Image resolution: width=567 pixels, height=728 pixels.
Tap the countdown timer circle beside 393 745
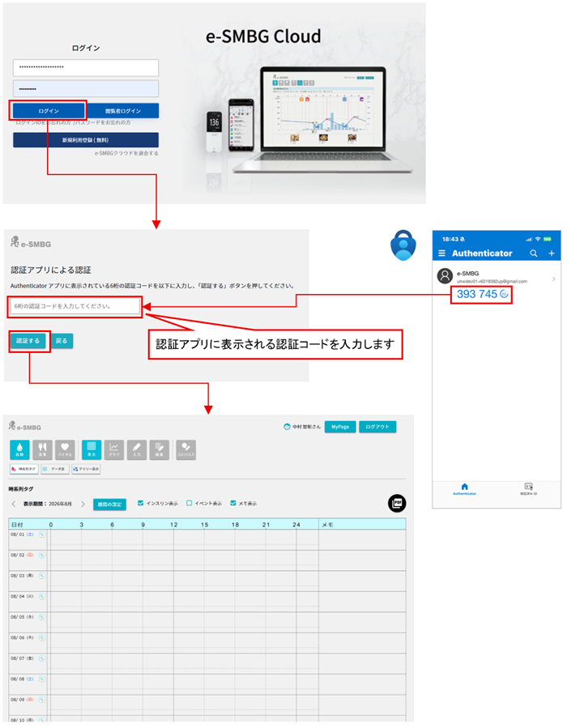point(504,294)
